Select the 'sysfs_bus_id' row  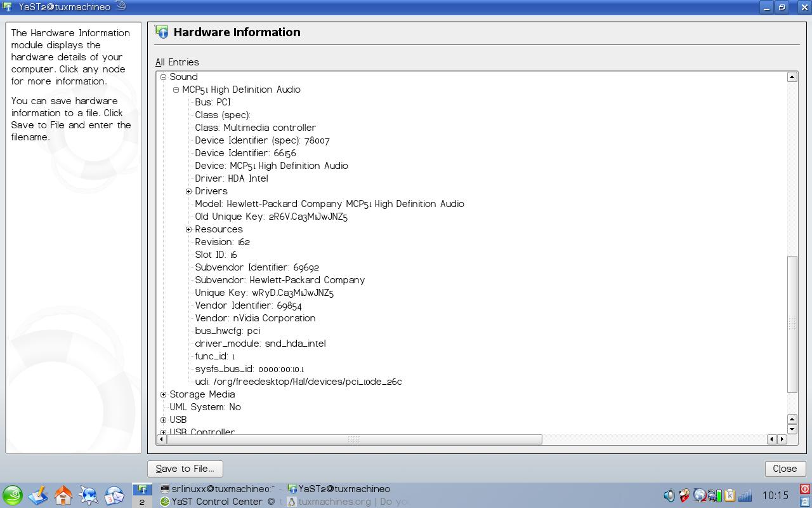249,369
